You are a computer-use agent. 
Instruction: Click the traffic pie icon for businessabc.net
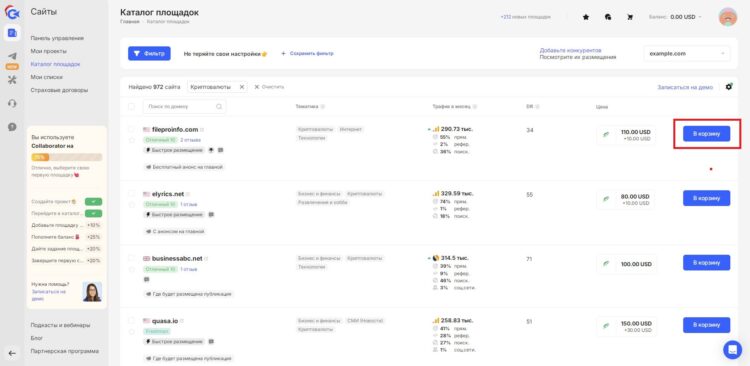[x=436, y=258]
